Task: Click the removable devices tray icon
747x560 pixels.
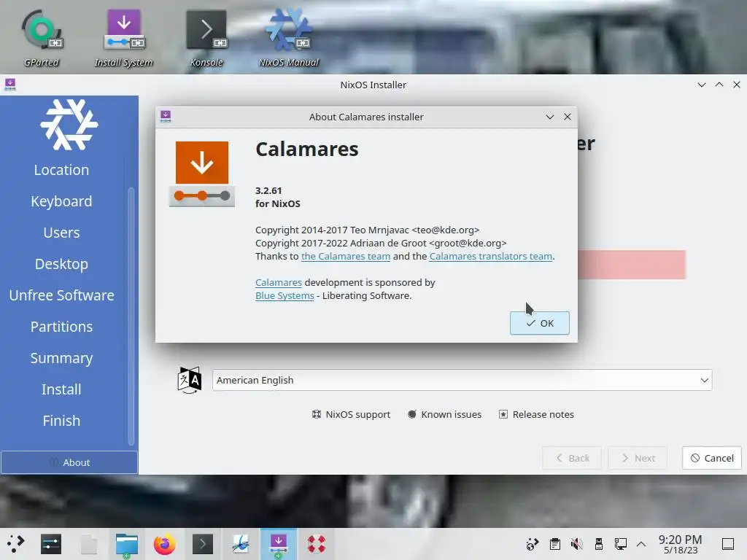Action: (599, 544)
